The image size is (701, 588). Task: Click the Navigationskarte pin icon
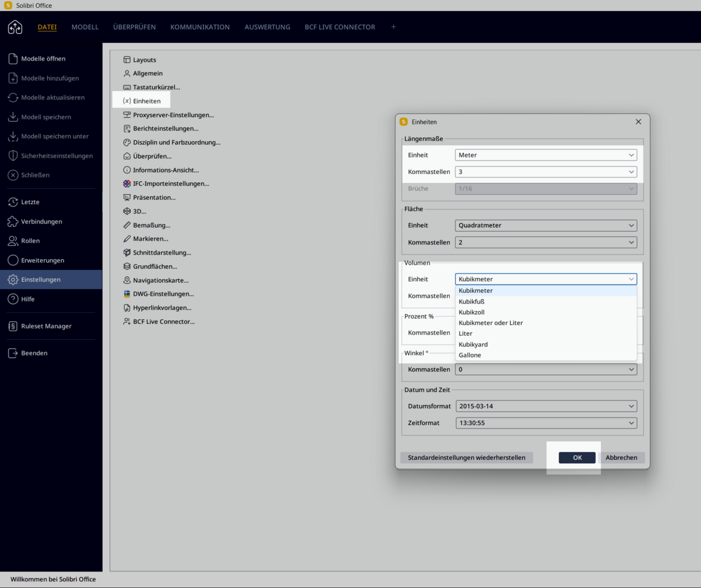(127, 280)
